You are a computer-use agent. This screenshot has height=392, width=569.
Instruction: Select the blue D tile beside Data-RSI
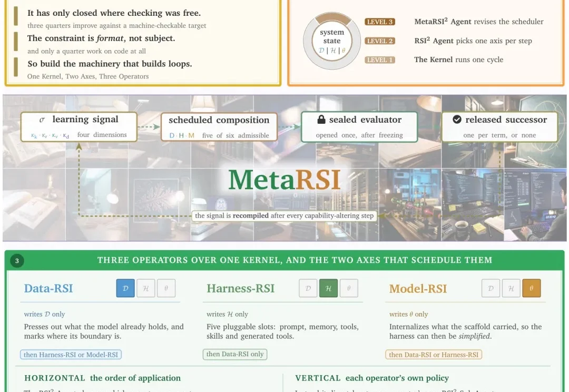tap(125, 288)
